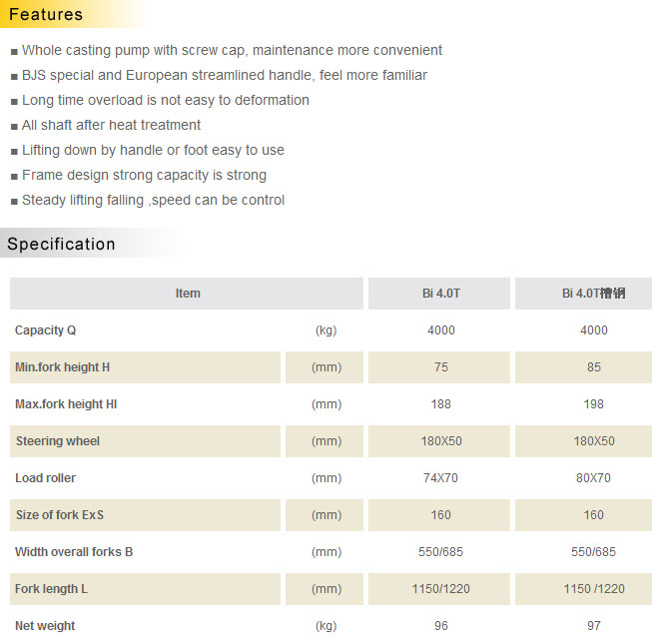Screen dimensions: 652x644
Task: Click the max fork height value 198
Action: [x=593, y=404]
